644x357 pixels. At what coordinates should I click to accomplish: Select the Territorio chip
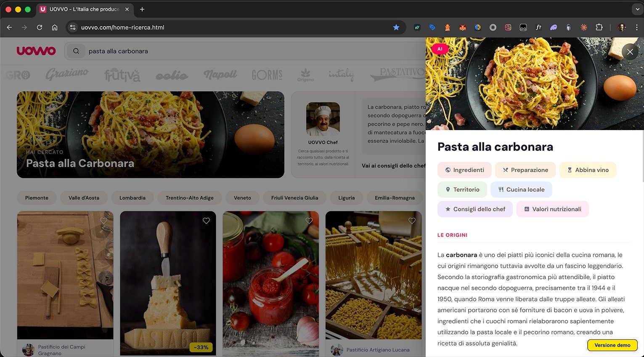click(462, 189)
